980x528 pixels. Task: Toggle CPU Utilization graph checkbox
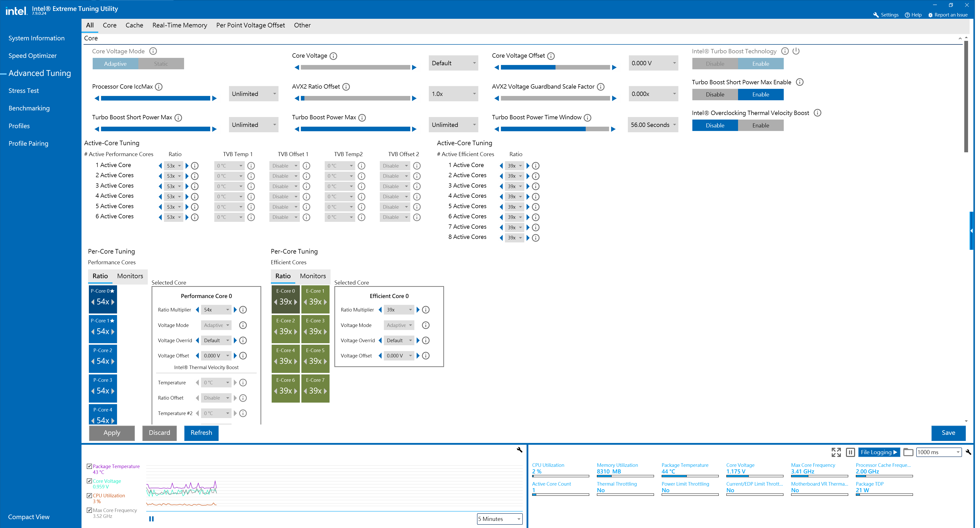point(89,495)
